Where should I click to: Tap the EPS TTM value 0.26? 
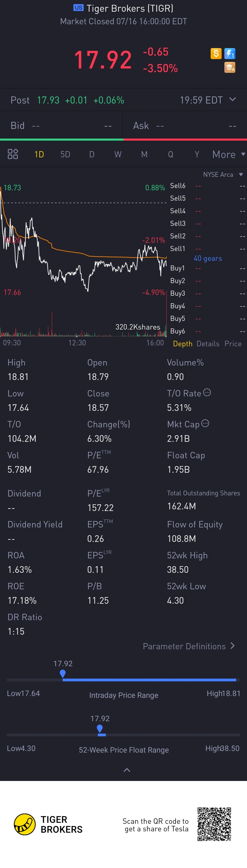95,538
